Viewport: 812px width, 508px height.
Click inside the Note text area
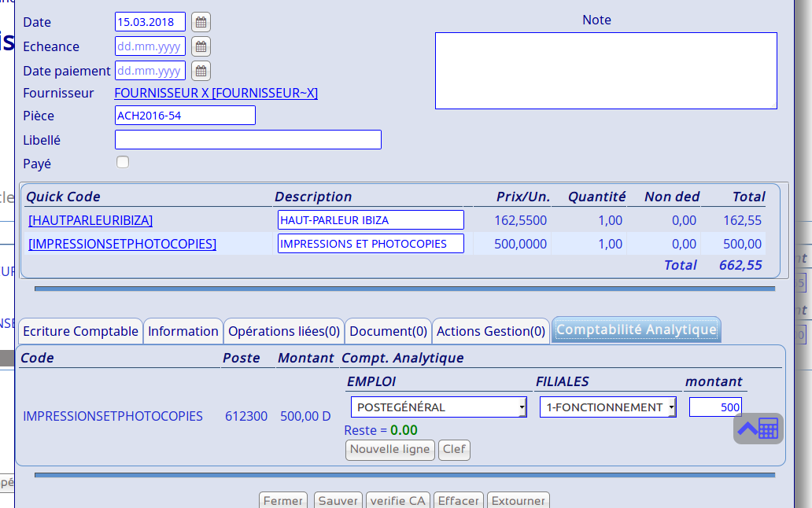point(606,71)
